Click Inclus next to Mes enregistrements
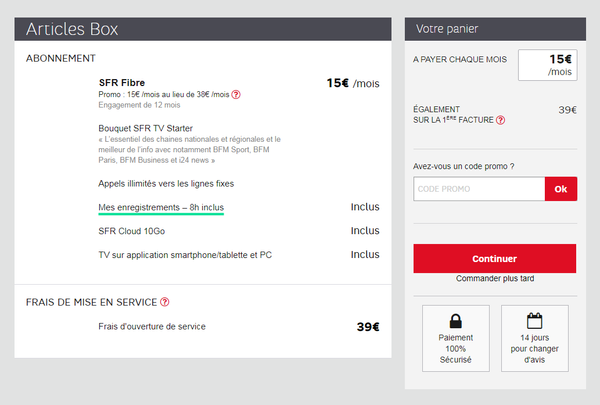 pos(365,207)
